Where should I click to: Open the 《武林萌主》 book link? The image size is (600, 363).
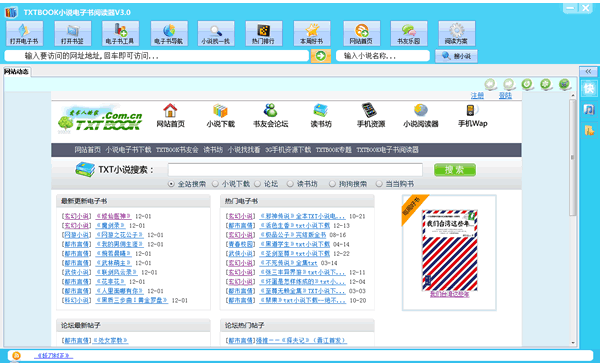114,263
